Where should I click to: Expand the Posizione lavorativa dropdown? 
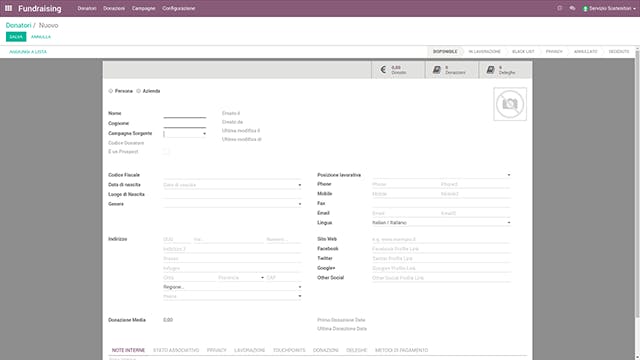509,175
